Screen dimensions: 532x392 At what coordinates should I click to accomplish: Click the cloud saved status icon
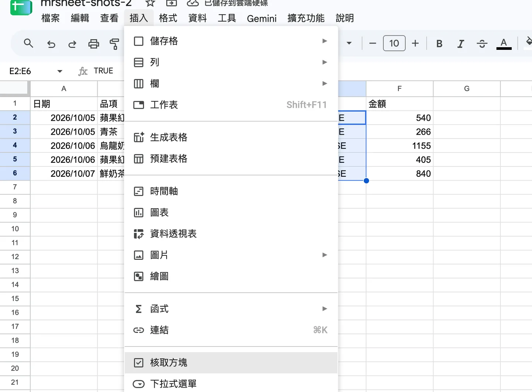(193, 3)
